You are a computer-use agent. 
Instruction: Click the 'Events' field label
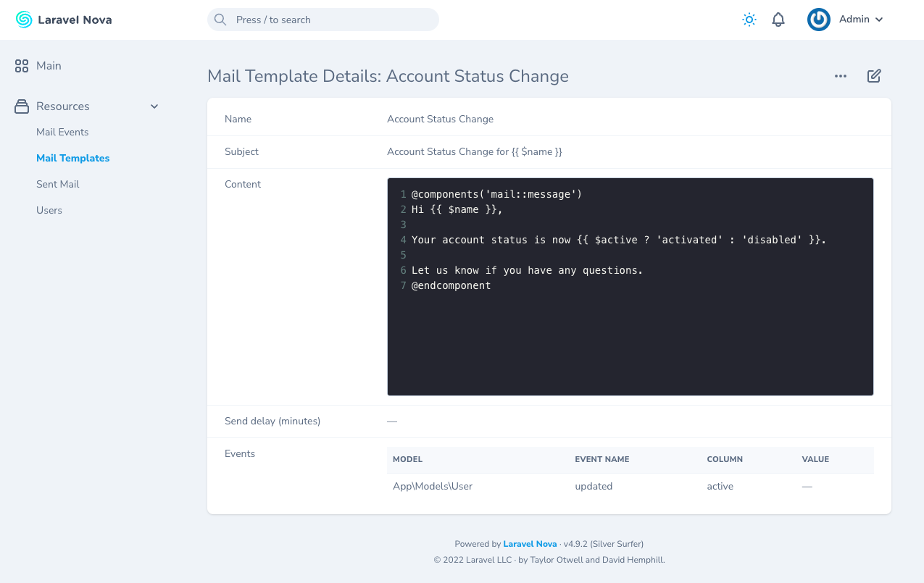240,454
